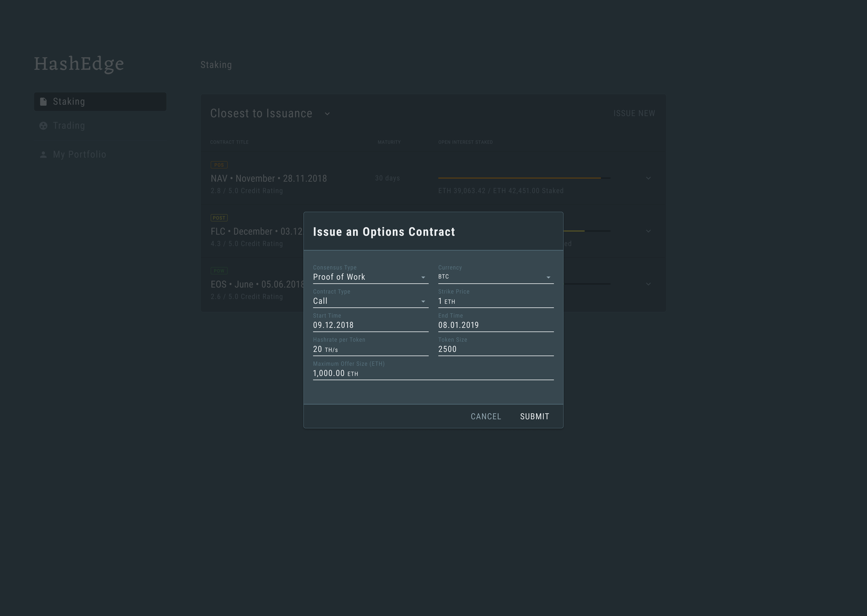This screenshot has height=616, width=867.
Task: Click the Staking document icon in sidebar
Action: [43, 102]
